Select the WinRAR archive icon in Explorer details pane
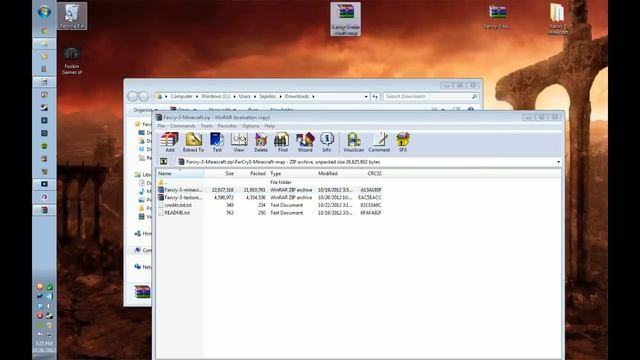The height and width of the screenshot is (360, 640). click(x=142, y=291)
